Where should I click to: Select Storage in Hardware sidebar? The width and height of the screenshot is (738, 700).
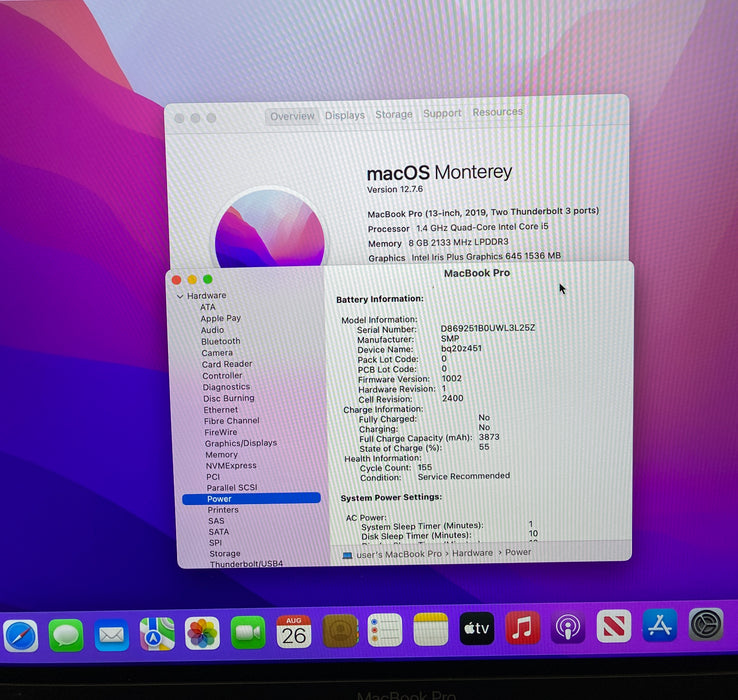(x=225, y=554)
